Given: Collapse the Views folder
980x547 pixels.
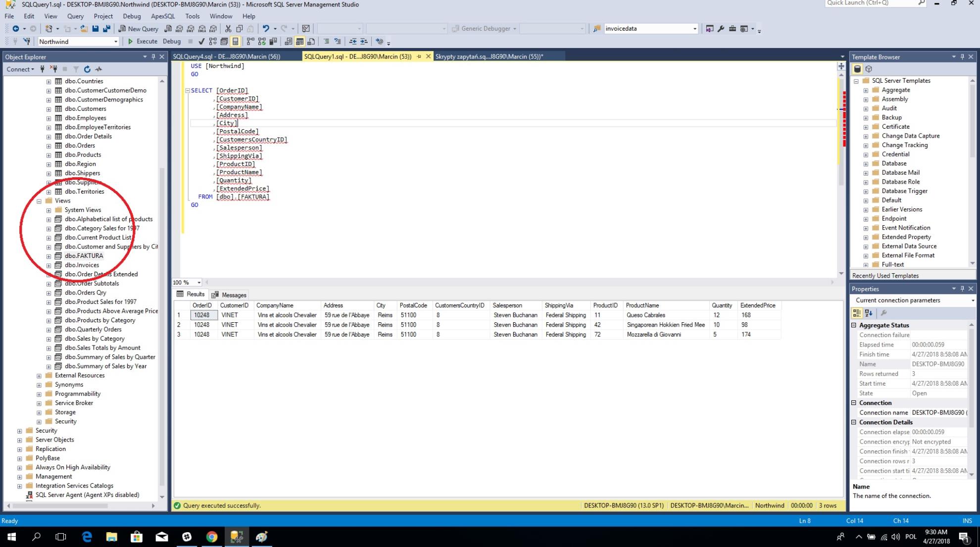Looking at the screenshot, I should 39,201.
